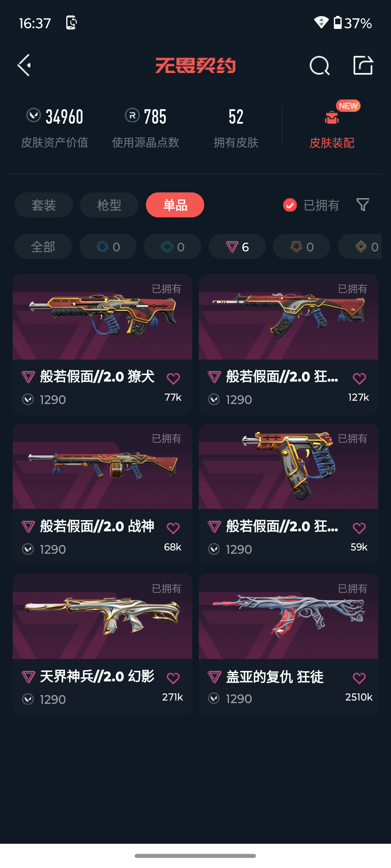Screen dimensions: 391x868
Task: Toggle the 已拥有 owned checkbox
Action: (x=290, y=205)
